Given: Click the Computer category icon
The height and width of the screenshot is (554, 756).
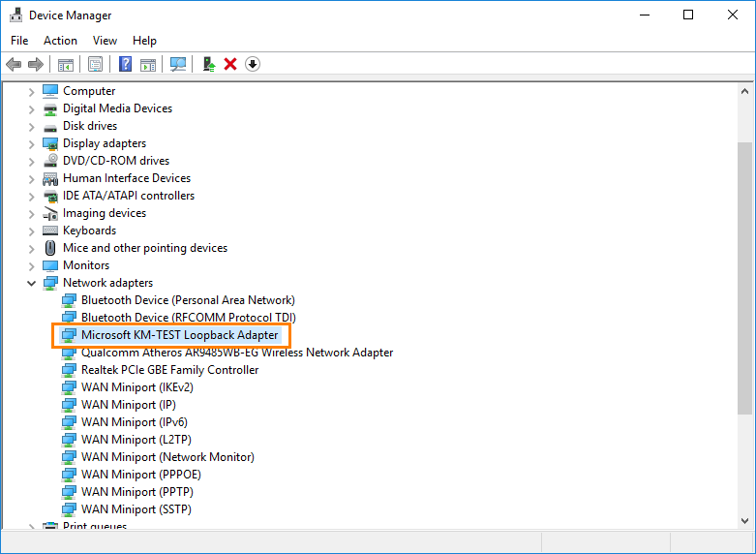Looking at the screenshot, I should point(50,91).
